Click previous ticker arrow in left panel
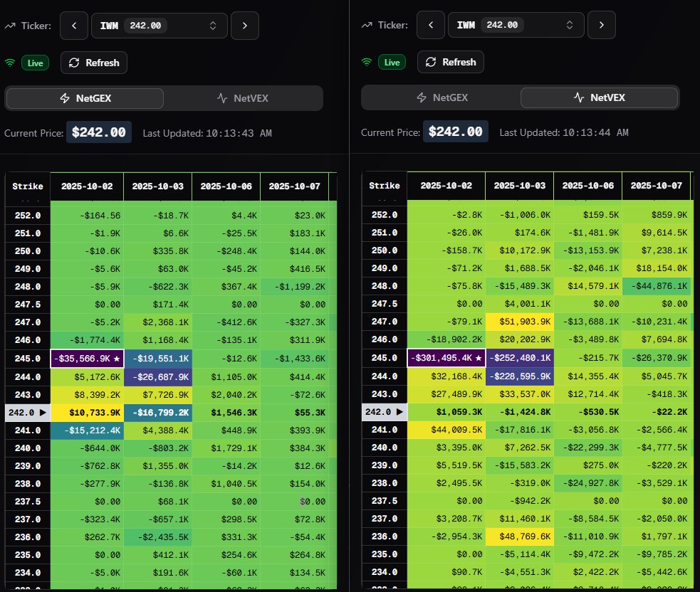Screen dimensions: 700x592 click(x=73, y=26)
